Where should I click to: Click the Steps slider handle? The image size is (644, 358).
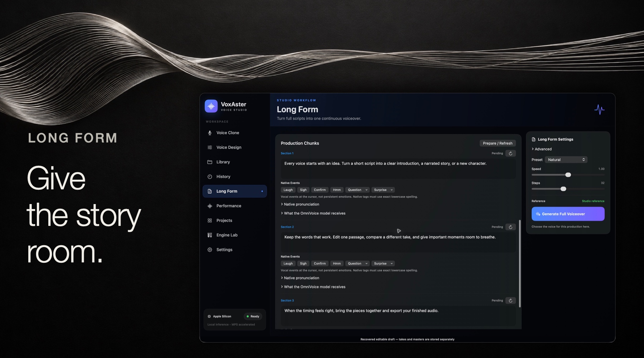(x=563, y=189)
